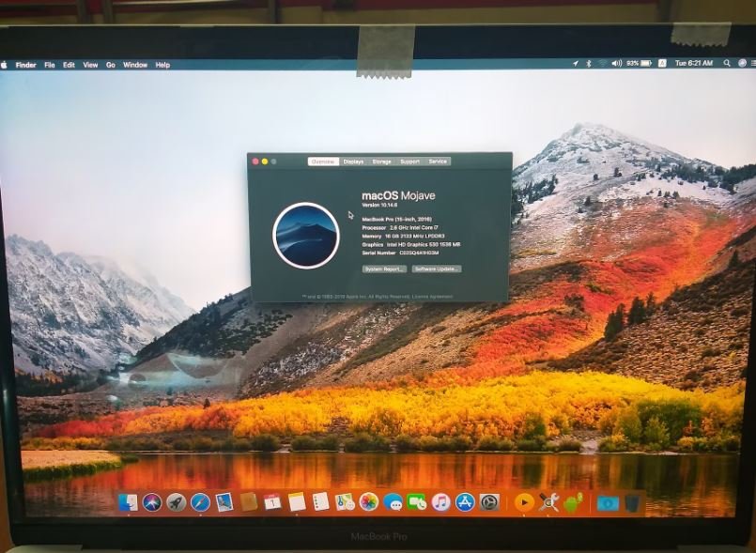This screenshot has height=553, width=756.
Task: Click the Software Update... button
Action: pos(437,269)
